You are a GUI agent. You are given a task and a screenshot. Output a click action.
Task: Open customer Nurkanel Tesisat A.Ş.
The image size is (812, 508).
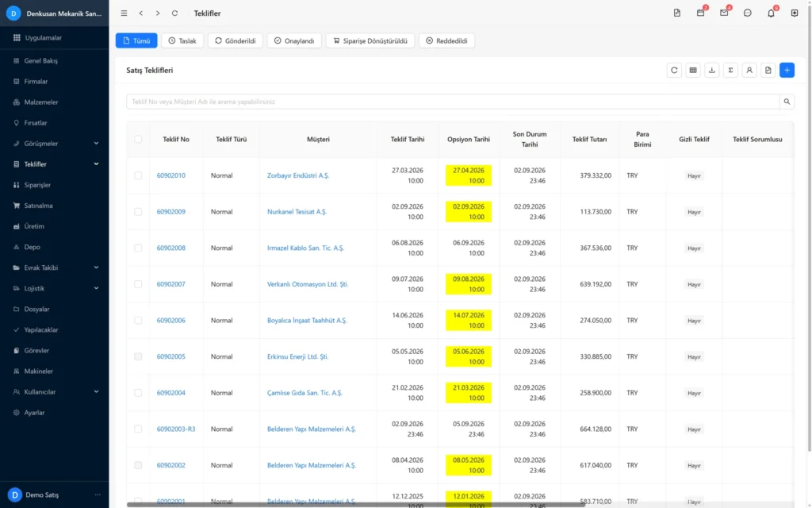coord(297,212)
